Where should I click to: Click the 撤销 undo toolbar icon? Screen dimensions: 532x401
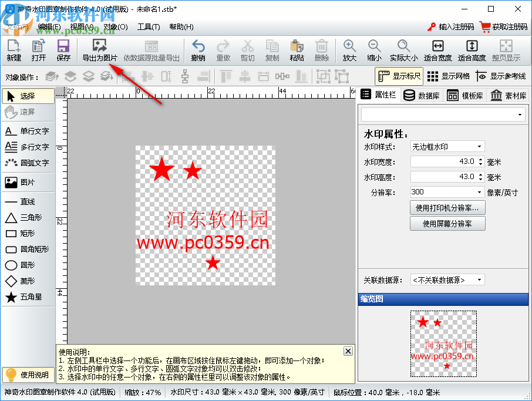pyautogui.click(x=197, y=50)
